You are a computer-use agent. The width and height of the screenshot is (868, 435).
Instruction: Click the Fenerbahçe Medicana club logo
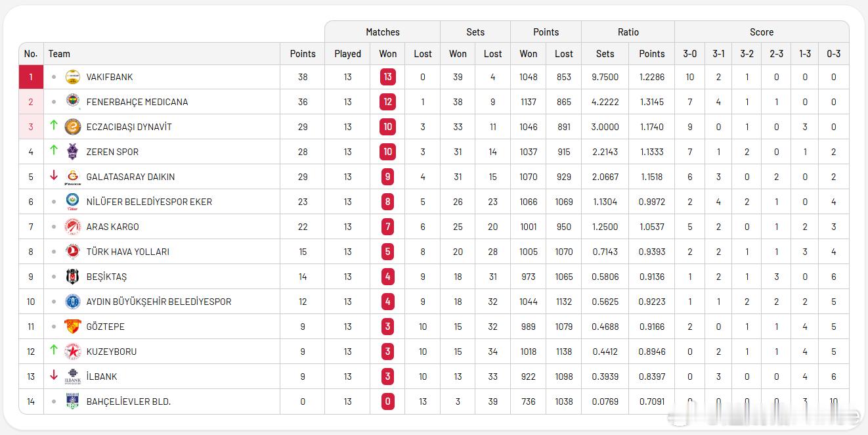[73, 102]
